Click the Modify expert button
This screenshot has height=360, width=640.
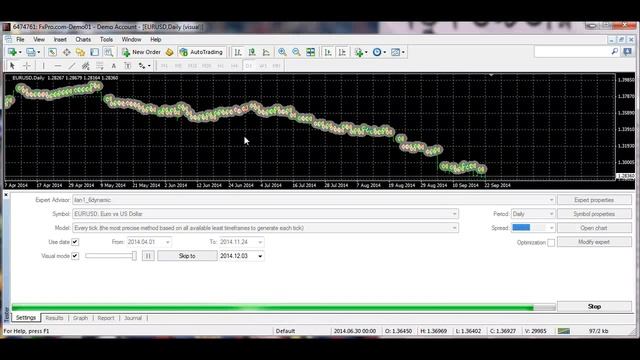[594, 242]
